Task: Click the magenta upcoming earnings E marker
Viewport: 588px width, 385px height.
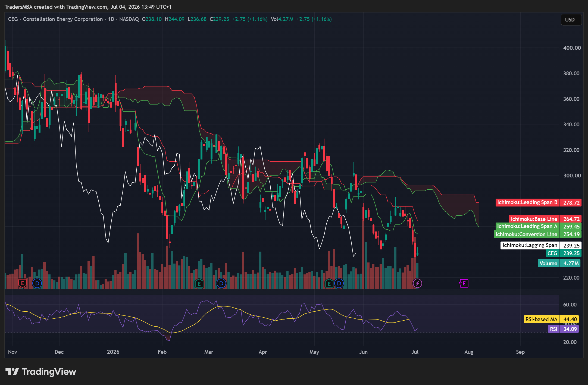Action: (464, 283)
